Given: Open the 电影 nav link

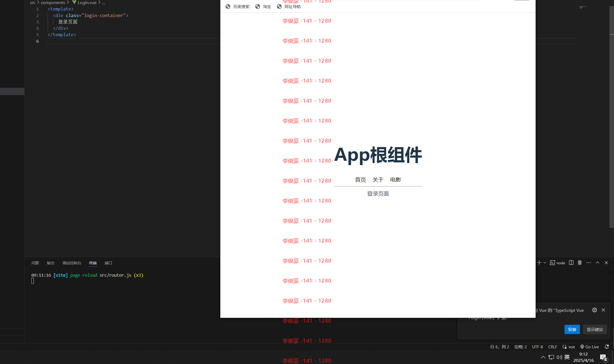Looking at the screenshot, I should (x=395, y=180).
